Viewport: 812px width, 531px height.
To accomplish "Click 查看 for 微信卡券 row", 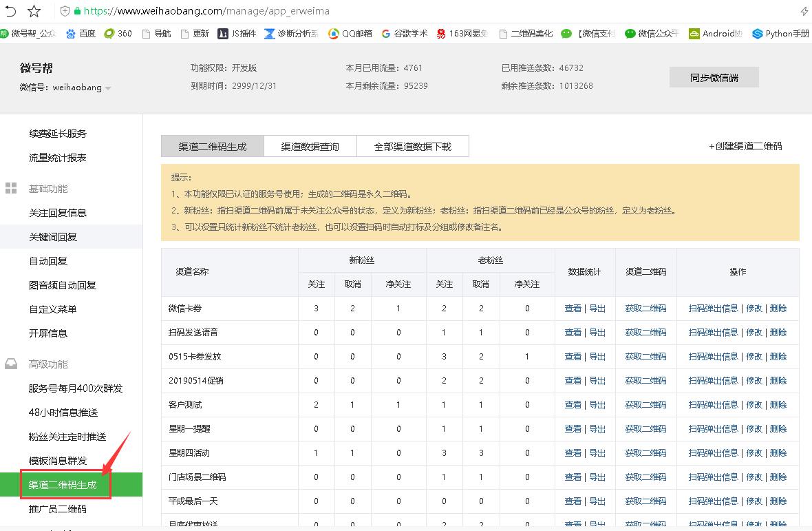I will point(573,309).
